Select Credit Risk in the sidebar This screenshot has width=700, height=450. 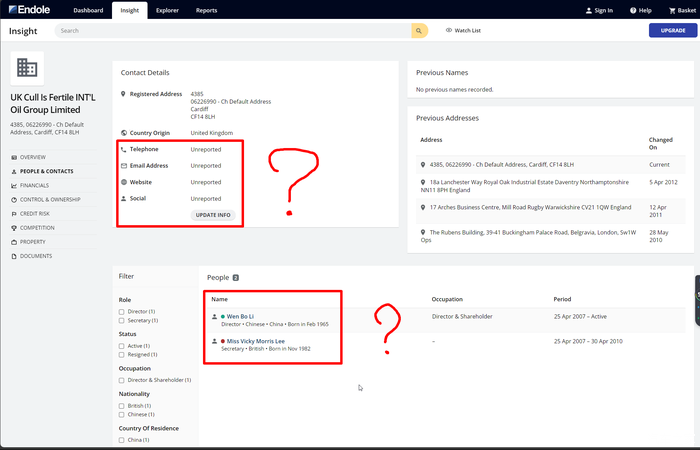(35, 213)
